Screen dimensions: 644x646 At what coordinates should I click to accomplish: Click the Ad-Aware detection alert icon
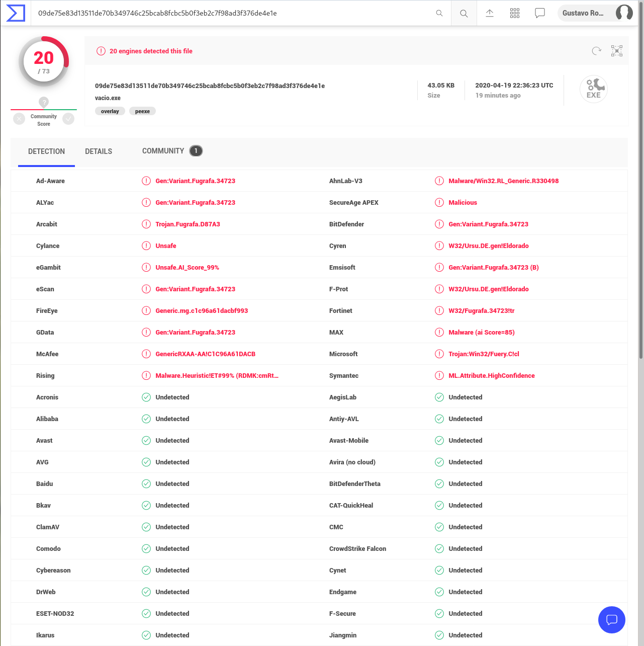click(146, 181)
